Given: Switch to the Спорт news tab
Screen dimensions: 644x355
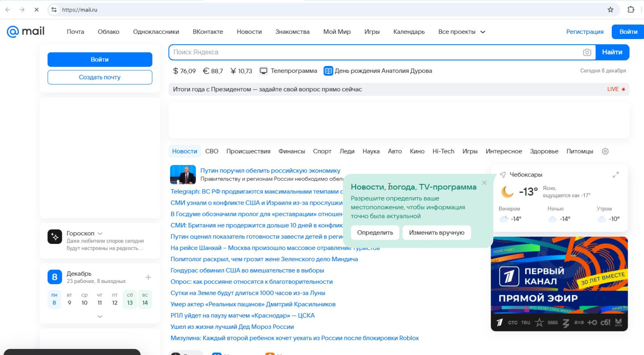Looking at the screenshot, I should [322, 151].
